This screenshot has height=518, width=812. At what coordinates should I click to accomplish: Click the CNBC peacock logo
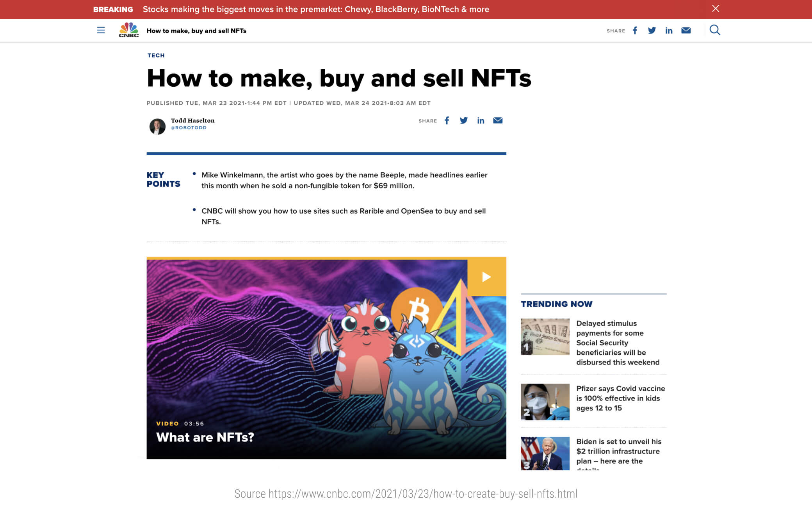128,30
